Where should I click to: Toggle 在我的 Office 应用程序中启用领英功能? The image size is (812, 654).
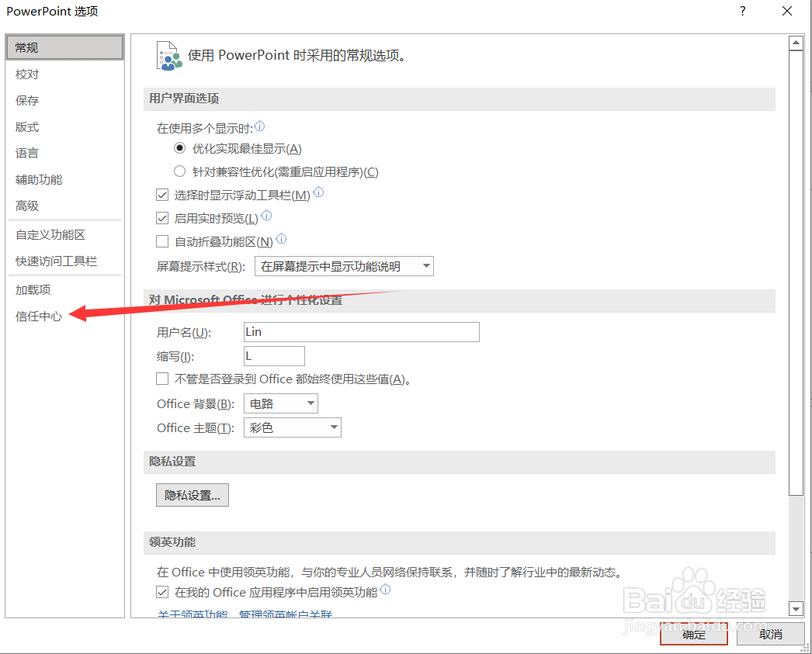click(x=162, y=593)
